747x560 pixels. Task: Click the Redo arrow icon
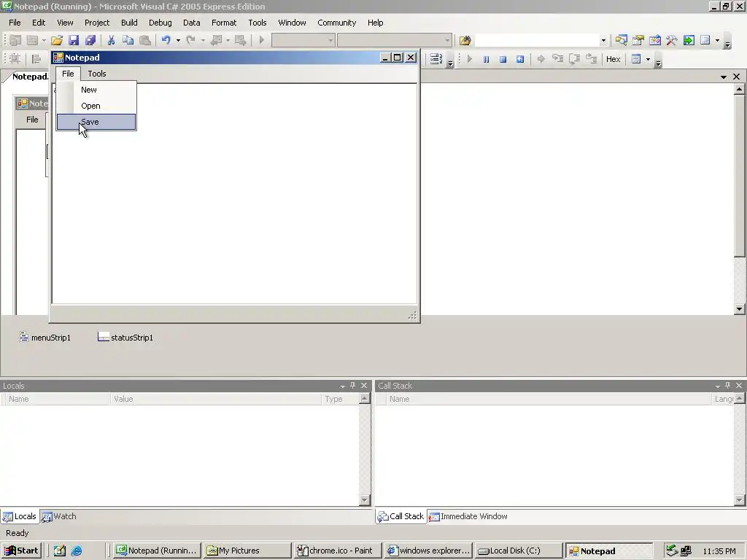pos(190,41)
